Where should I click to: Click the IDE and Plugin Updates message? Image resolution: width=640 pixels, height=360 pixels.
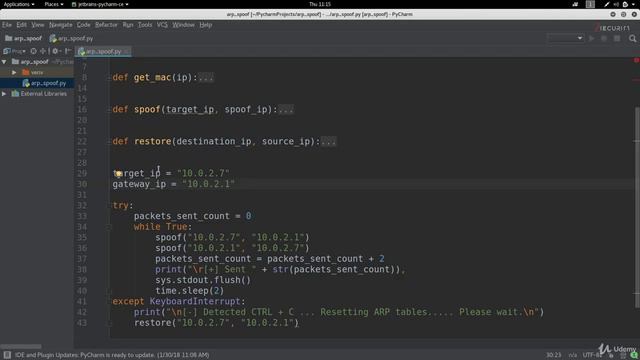[x=112, y=355]
